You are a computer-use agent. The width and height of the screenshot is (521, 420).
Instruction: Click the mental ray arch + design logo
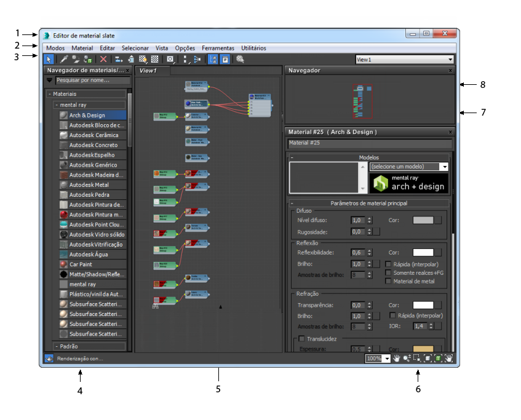pos(409,183)
